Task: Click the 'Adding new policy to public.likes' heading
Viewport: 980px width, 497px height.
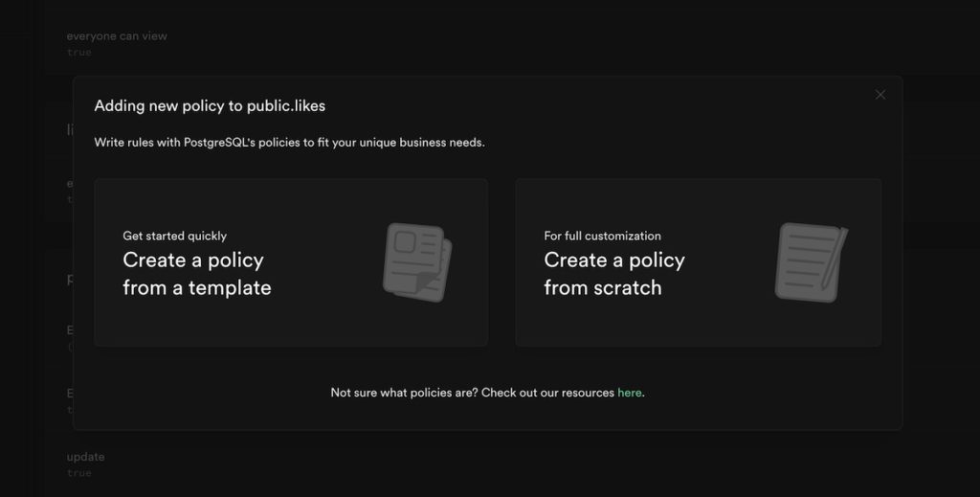Action: (x=210, y=105)
